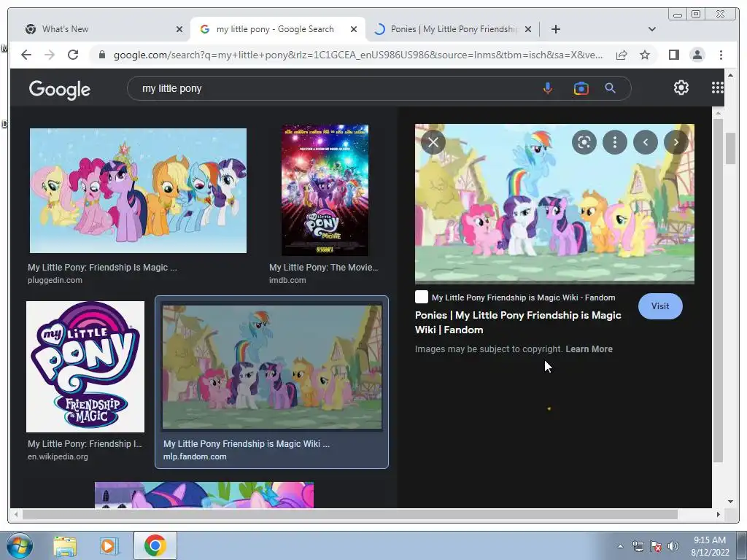Open Ponies Fandom wiki title link
This screenshot has width=747, height=560.
click(x=518, y=322)
